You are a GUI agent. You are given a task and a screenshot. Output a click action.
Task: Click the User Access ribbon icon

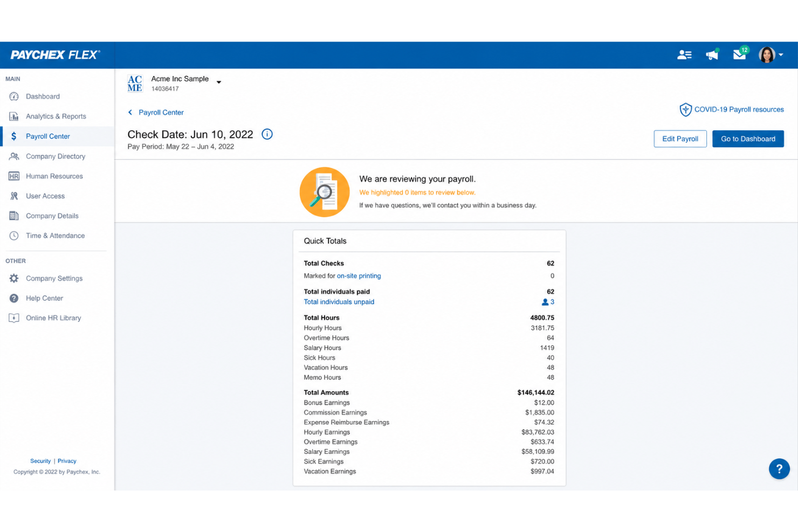coord(14,196)
